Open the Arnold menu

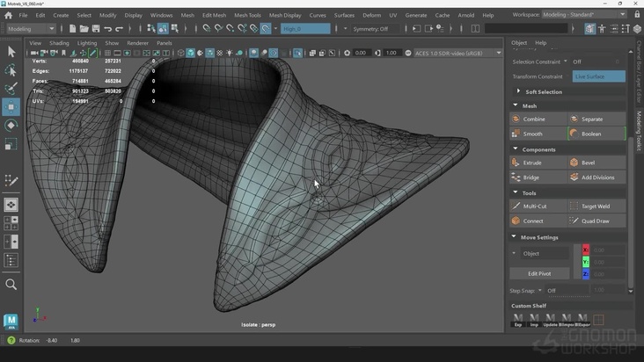465,15
